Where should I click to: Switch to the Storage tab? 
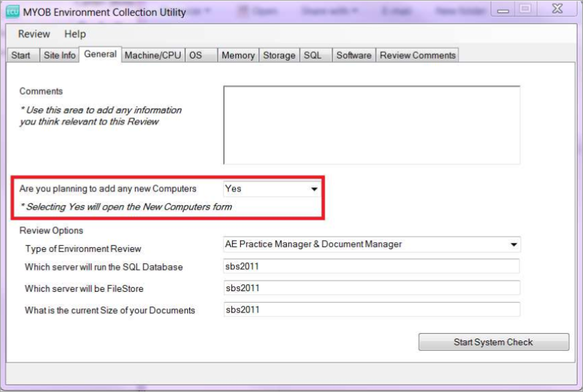click(x=279, y=55)
